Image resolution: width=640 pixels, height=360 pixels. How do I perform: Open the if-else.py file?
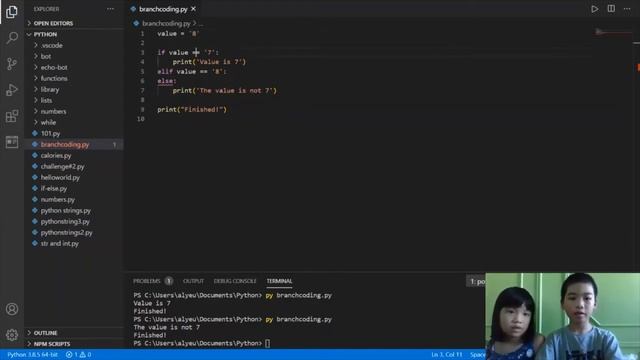[x=74, y=189]
